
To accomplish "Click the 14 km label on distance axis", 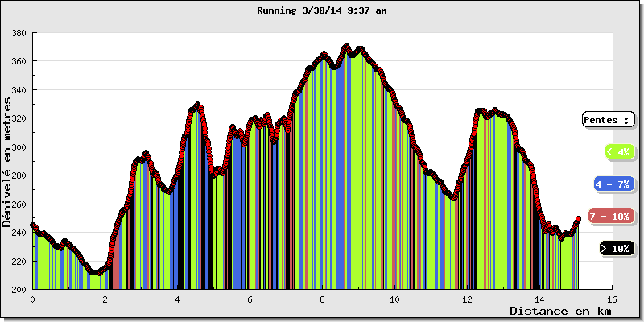I will [x=539, y=299].
